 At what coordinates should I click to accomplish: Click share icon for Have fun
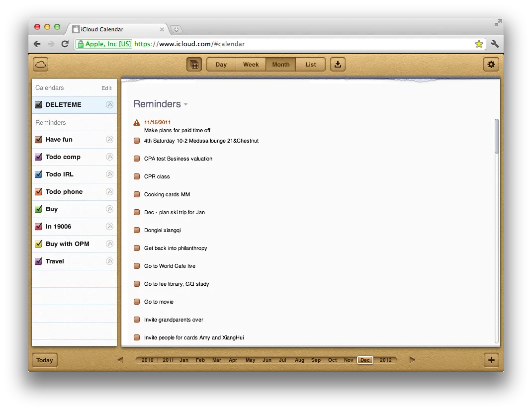(109, 139)
